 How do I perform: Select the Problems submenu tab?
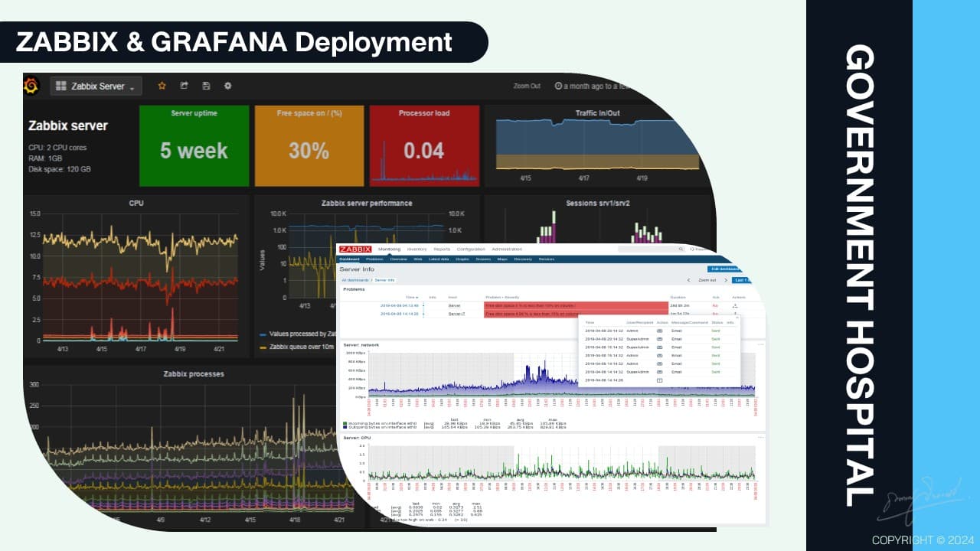click(374, 259)
